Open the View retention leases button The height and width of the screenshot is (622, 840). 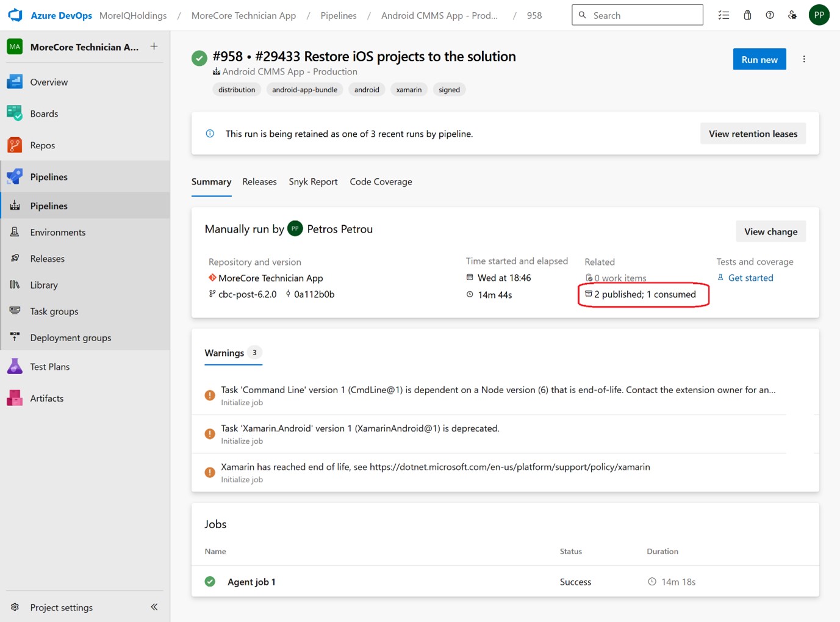753,134
